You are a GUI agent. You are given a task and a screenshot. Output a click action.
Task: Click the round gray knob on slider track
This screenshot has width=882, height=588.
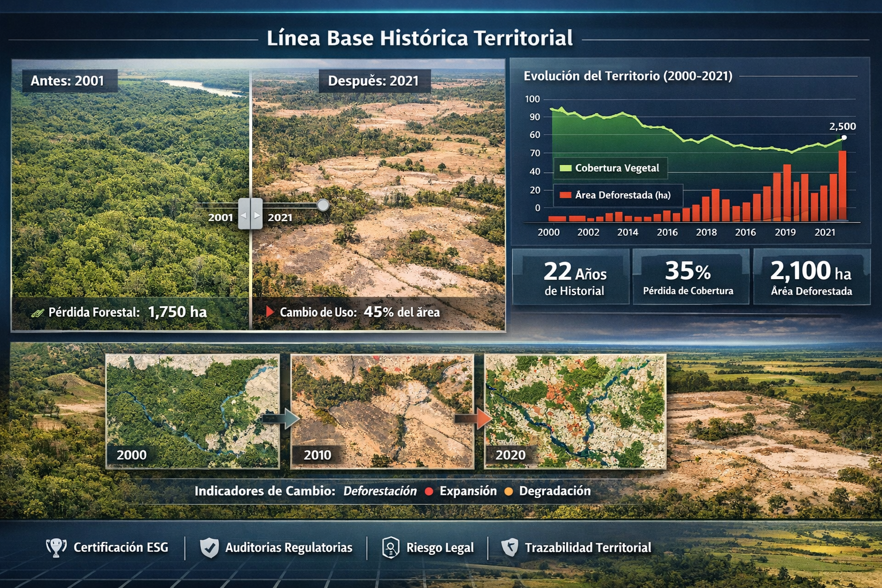tap(323, 205)
